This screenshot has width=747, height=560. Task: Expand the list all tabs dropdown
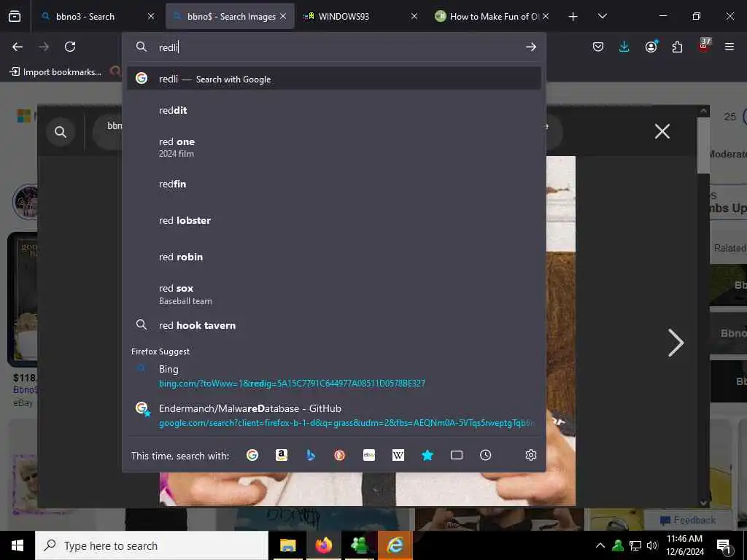point(602,16)
